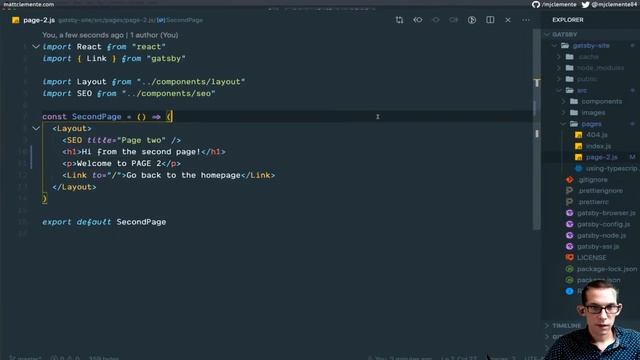Image resolution: width=640 pixels, height=360 pixels.
Task: Click the git icon beside .gitignore
Action: tap(570, 180)
